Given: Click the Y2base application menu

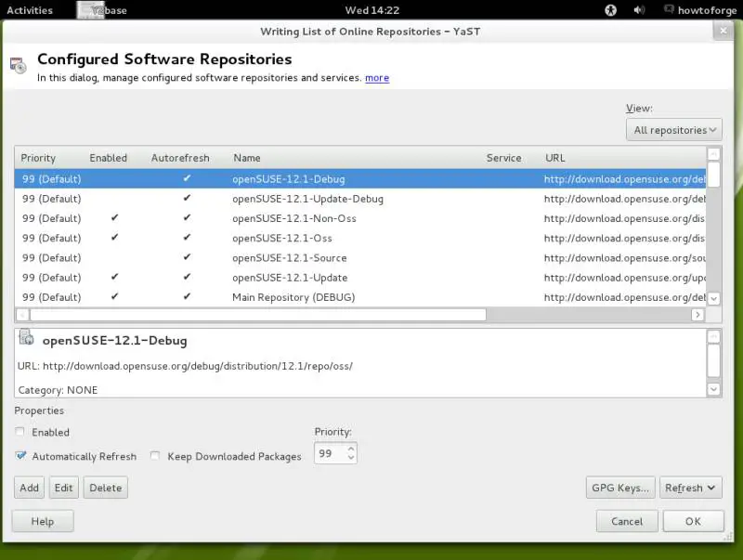Looking at the screenshot, I should point(102,10).
